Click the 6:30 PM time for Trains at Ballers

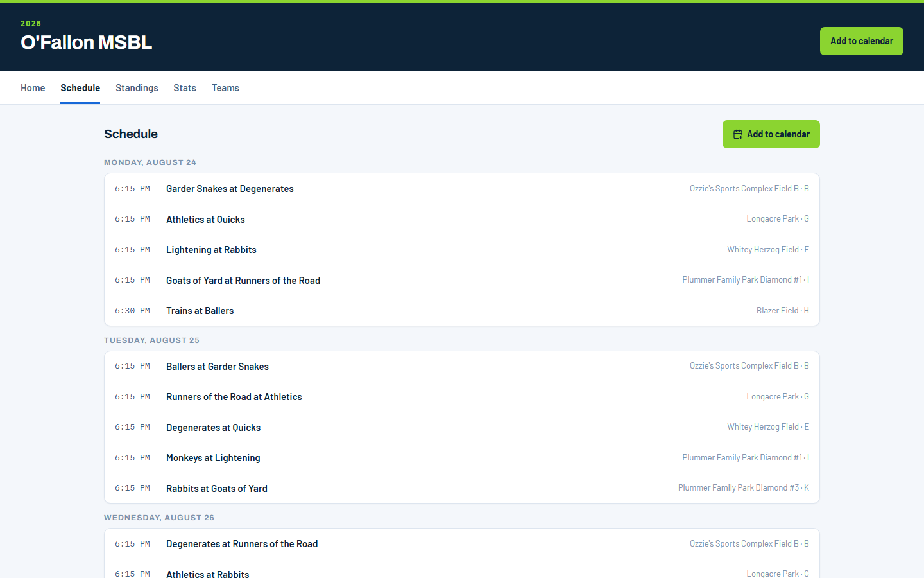click(132, 311)
